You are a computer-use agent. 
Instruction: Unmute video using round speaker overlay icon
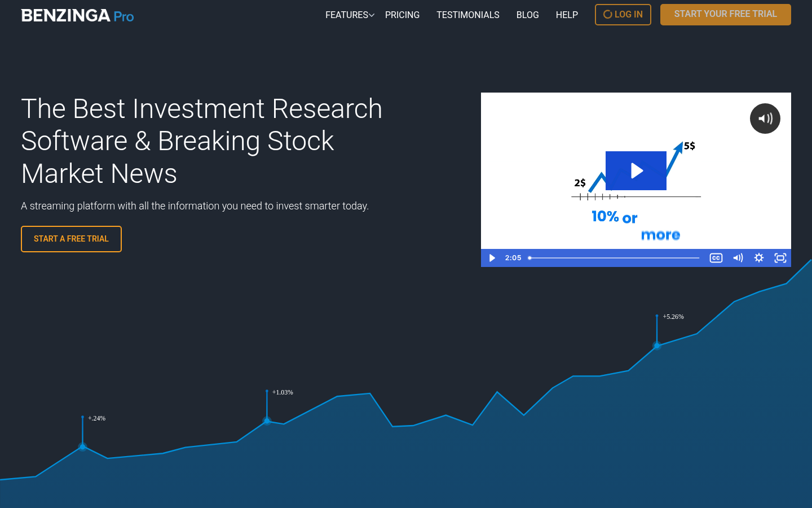[x=765, y=119]
